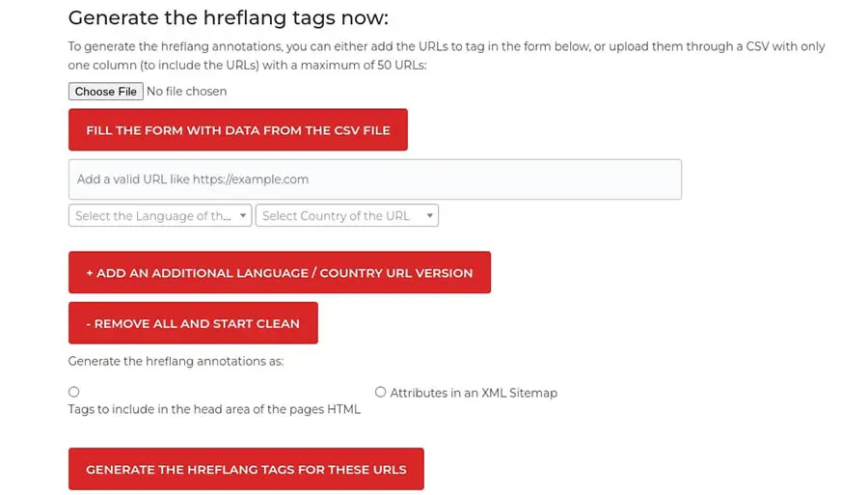The image size is (868, 495).
Task: Click the CSV upload instructions paragraph
Action: tap(446, 55)
